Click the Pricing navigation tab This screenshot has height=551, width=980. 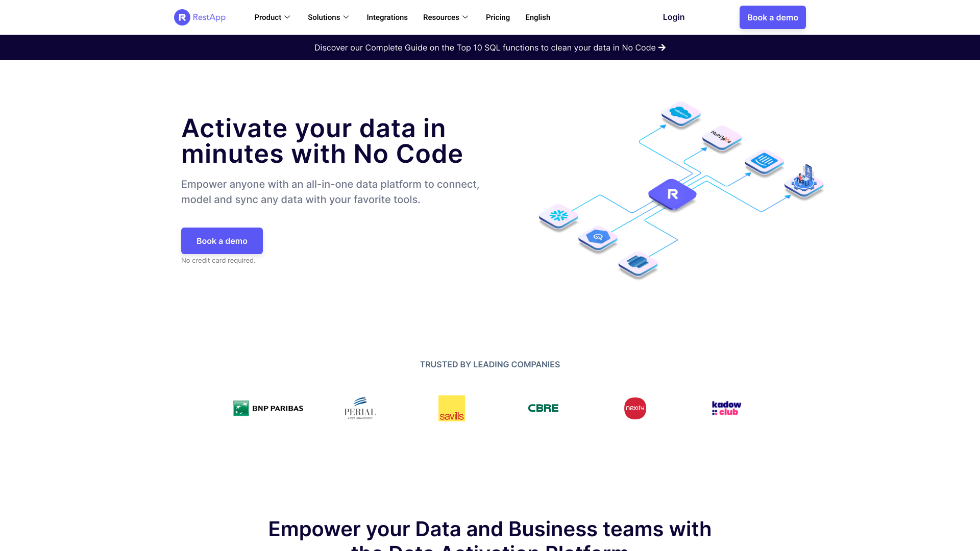(x=498, y=17)
